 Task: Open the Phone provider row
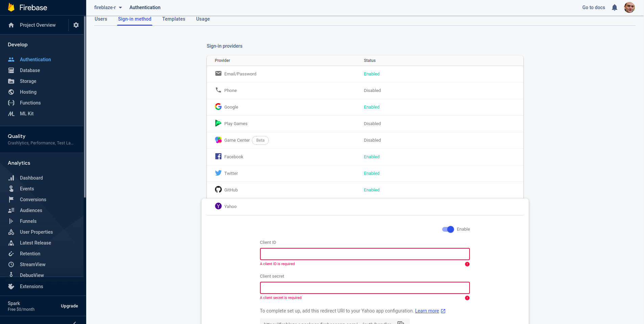click(x=365, y=91)
